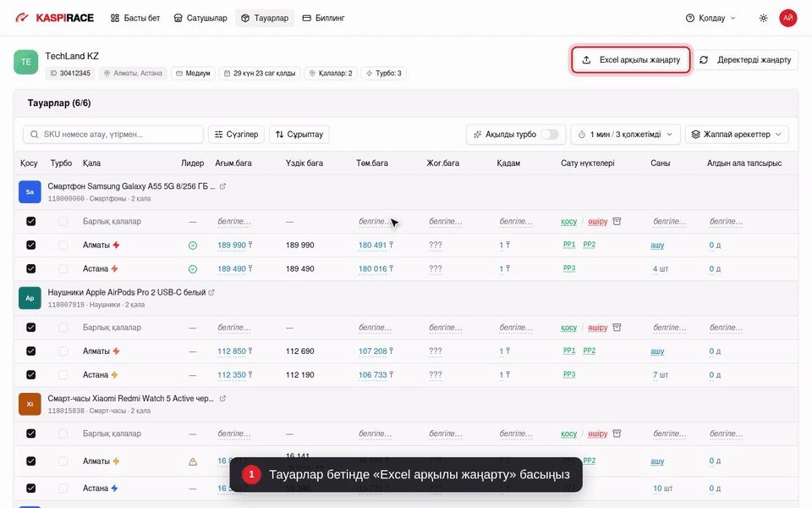Uncheck Қосу checkbox for AirPods Барлық қалалар row
The image size is (812, 508).
pyautogui.click(x=31, y=328)
